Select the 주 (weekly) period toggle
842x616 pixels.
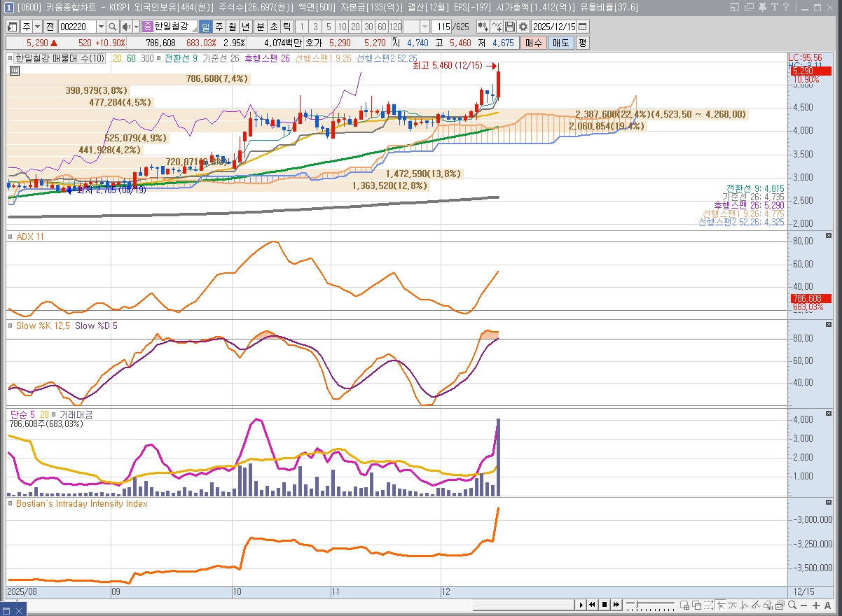click(219, 27)
